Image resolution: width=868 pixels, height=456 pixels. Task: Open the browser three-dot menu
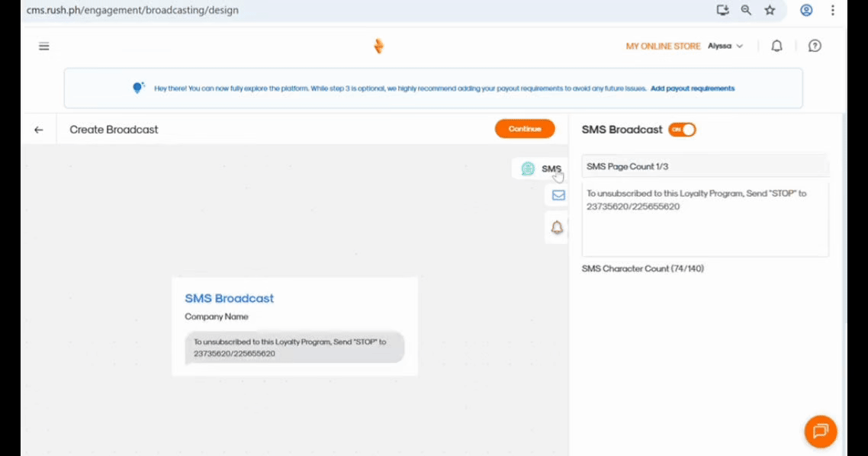(x=833, y=10)
